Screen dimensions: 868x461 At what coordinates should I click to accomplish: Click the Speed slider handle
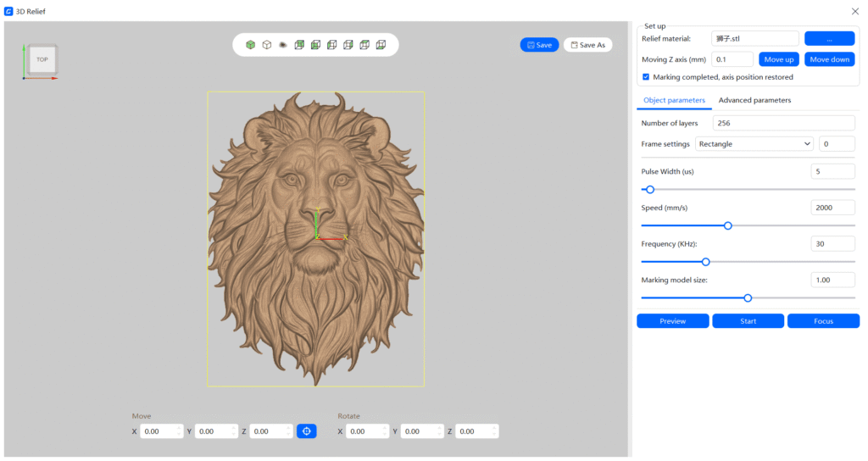pos(727,225)
